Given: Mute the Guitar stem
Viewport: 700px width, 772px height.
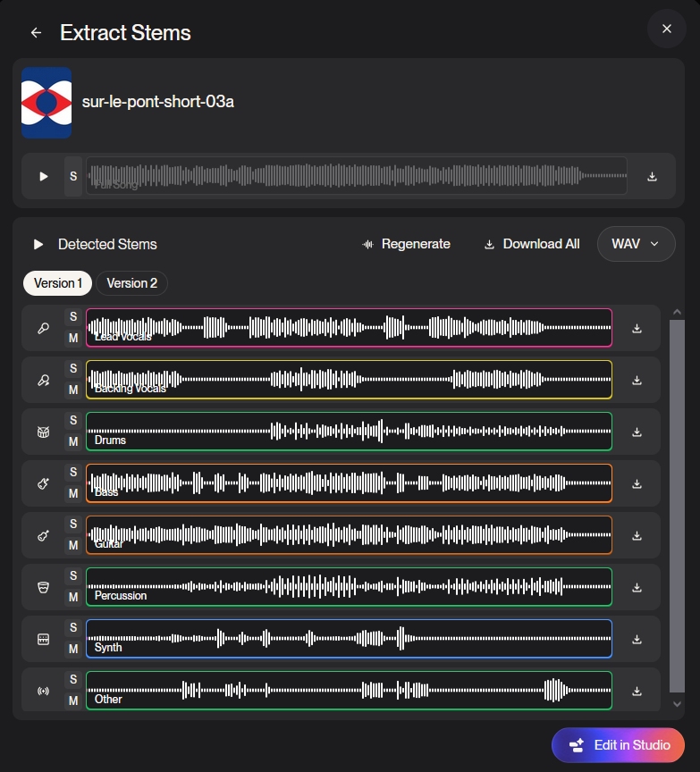Looking at the screenshot, I should click(73, 546).
